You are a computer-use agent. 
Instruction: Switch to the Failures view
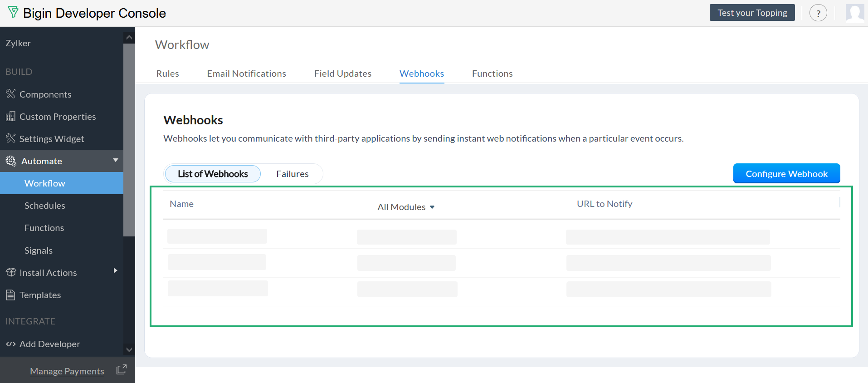pyautogui.click(x=292, y=174)
